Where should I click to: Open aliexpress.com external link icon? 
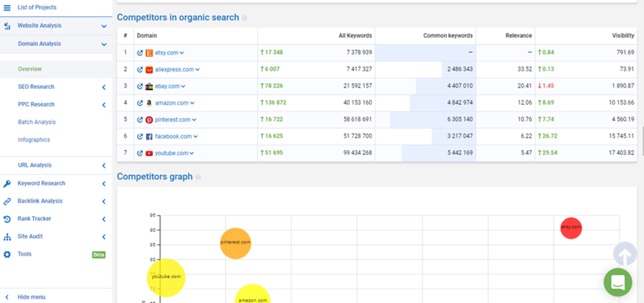click(140, 70)
